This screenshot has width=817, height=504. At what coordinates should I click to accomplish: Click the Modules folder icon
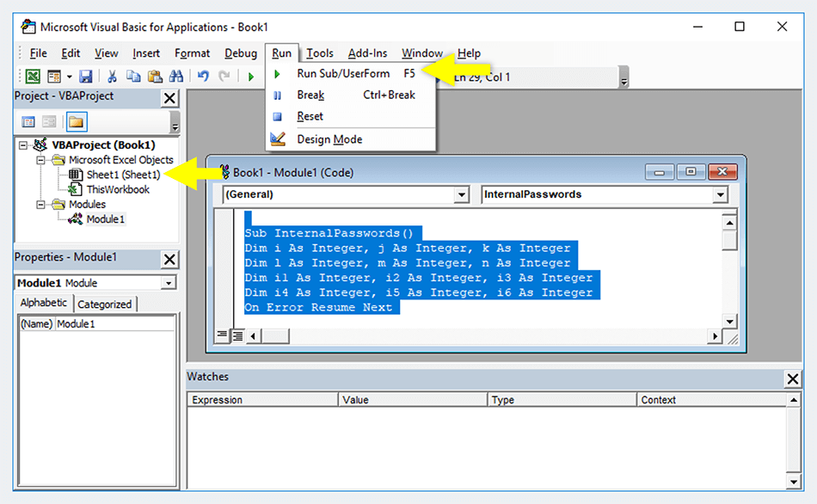point(58,205)
